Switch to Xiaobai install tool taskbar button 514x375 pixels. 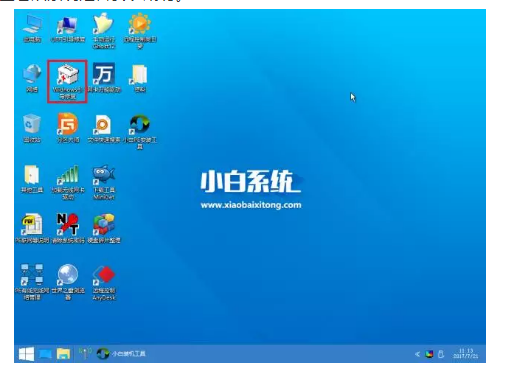pyautogui.click(x=121, y=354)
